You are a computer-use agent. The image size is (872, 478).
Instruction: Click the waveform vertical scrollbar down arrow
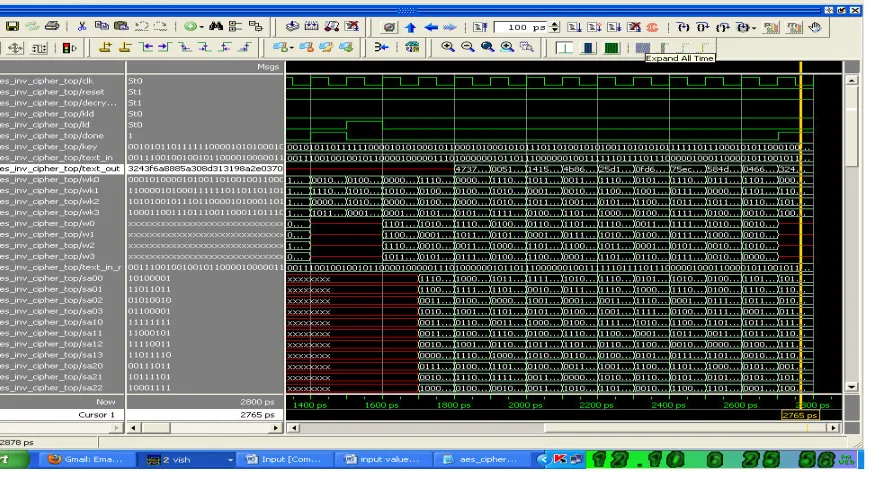851,386
